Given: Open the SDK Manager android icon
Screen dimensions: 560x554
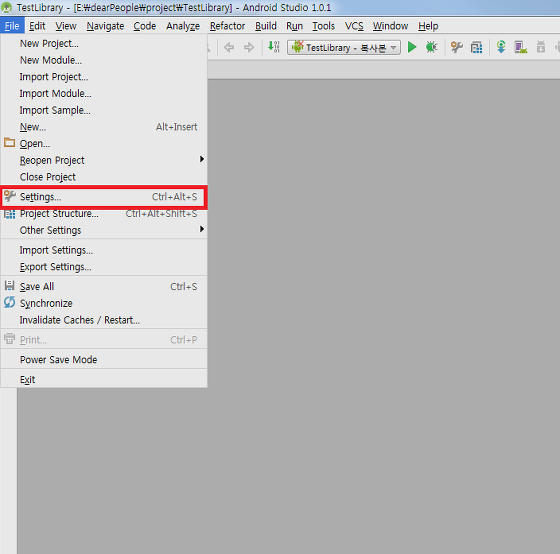Looking at the screenshot, I should point(541,47).
